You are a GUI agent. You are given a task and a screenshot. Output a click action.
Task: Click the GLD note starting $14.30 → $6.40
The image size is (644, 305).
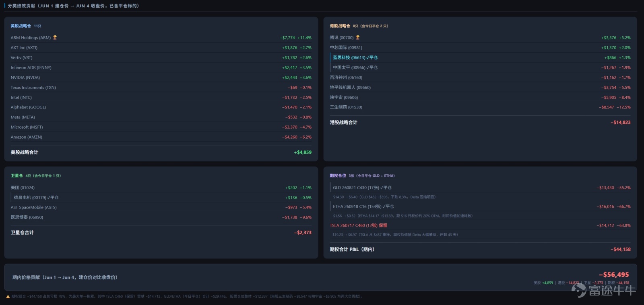384,197
